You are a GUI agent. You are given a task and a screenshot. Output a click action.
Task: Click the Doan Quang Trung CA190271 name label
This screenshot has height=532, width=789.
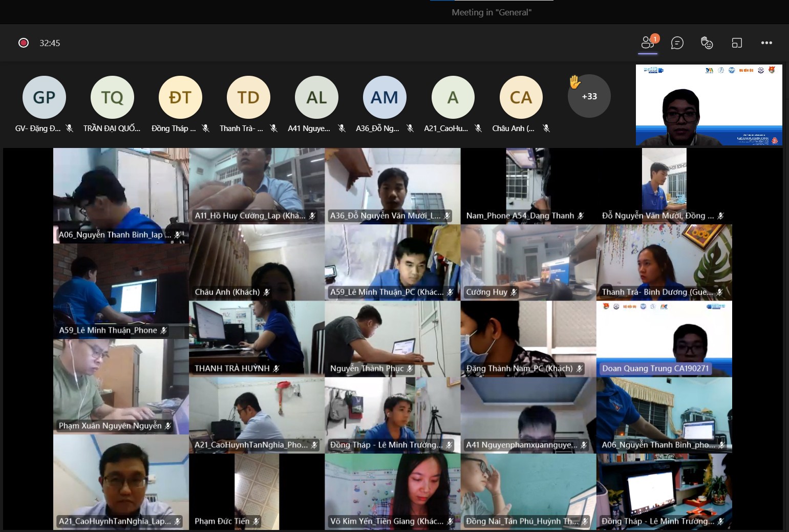pyautogui.click(x=655, y=369)
